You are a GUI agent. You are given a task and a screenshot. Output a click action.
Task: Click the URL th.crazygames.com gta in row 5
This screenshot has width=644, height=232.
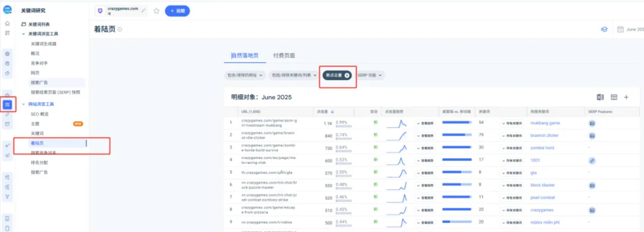(x=267, y=173)
